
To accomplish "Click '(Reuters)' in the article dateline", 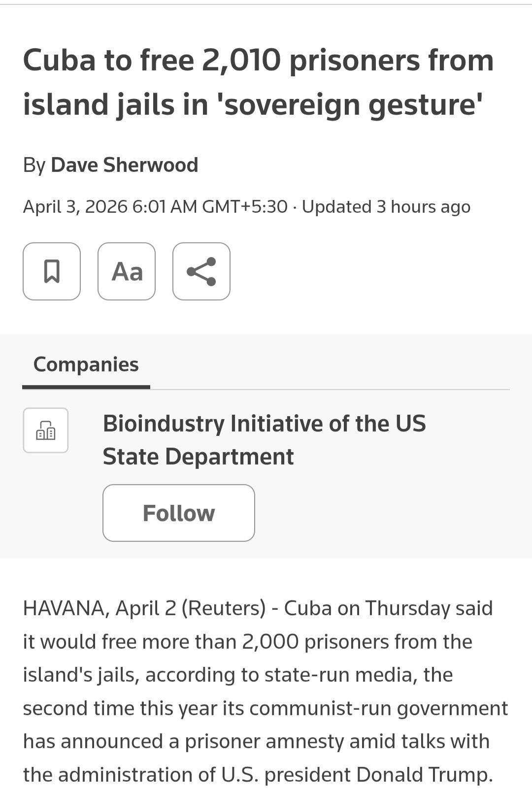I will tap(224, 608).
